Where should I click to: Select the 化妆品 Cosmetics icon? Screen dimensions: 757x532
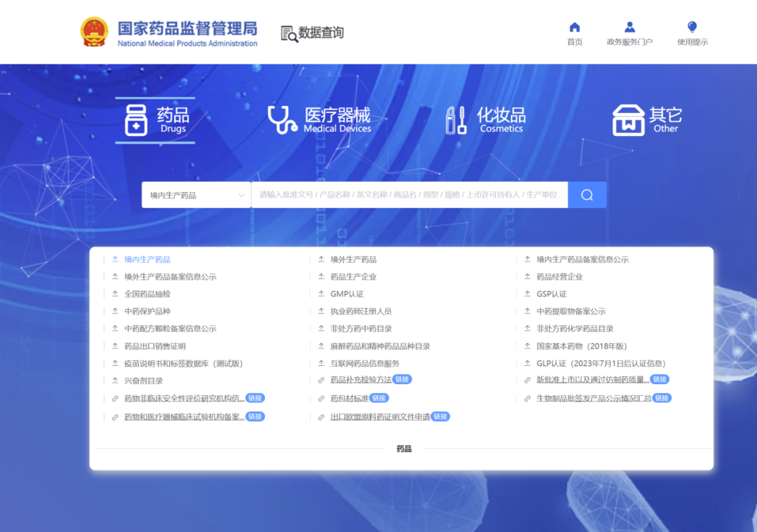(456, 120)
